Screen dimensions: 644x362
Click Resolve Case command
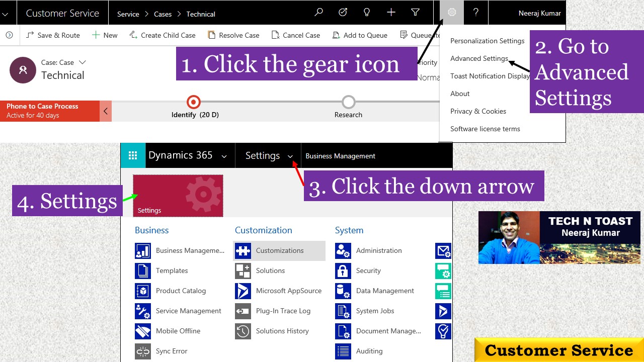(233, 35)
